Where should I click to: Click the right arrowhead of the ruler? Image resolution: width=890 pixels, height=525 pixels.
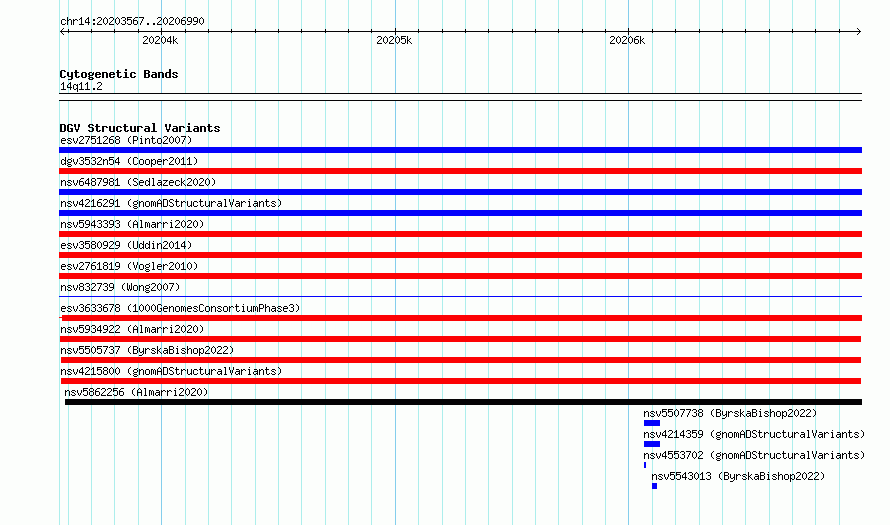pyautogui.click(x=858, y=31)
